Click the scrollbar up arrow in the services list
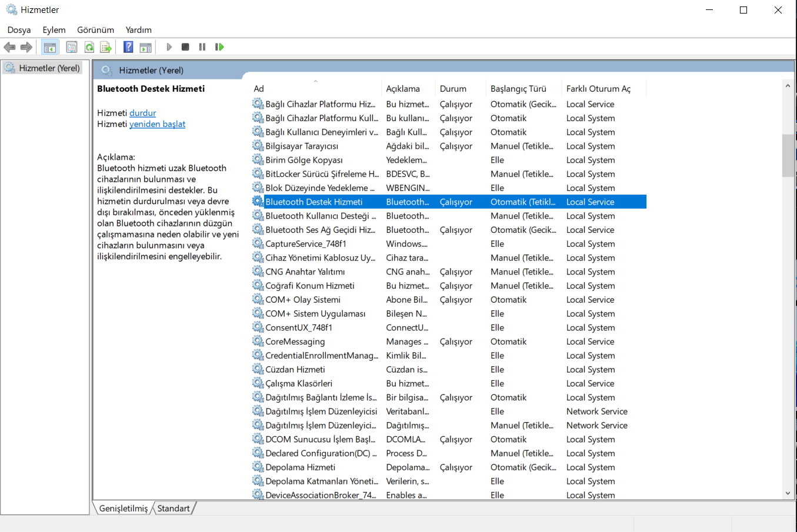797x532 pixels. pos(788,86)
